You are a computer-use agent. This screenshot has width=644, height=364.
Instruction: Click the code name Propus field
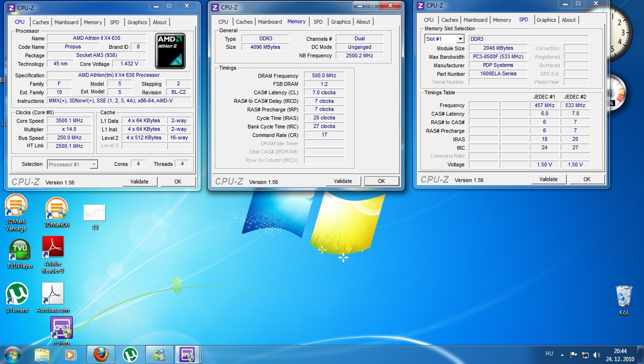coord(73,46)
